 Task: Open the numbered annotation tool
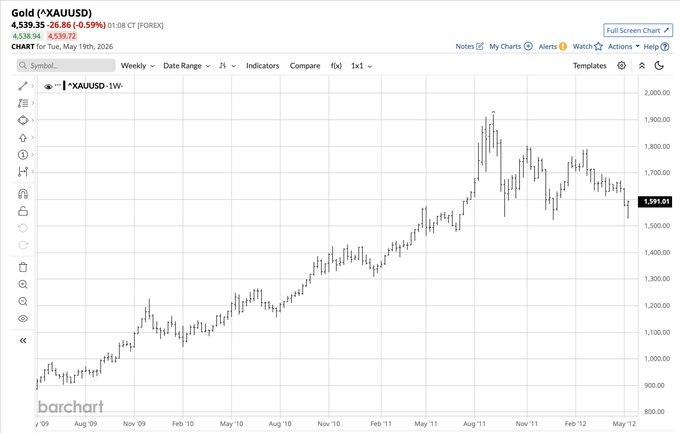coord(23,155)
